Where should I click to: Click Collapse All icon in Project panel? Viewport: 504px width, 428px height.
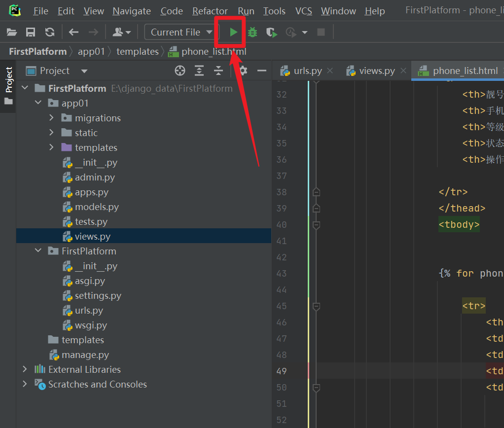(x=218, y=71)
